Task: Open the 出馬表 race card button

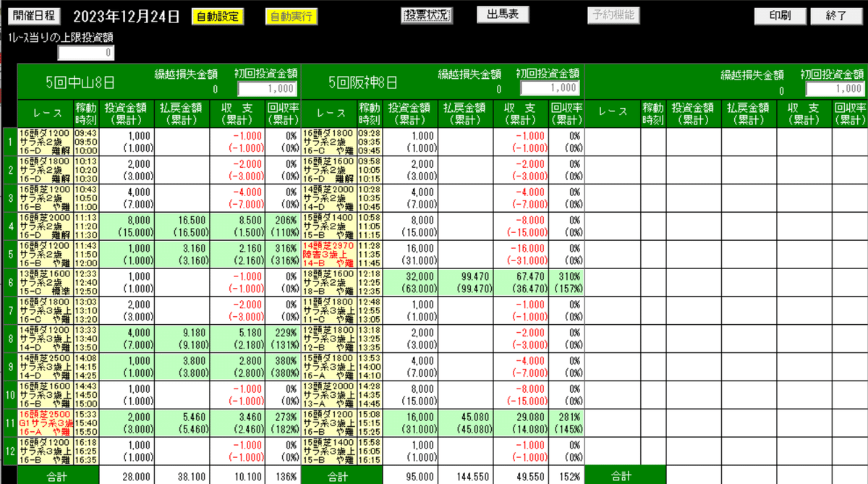Action: click(503, 14)
